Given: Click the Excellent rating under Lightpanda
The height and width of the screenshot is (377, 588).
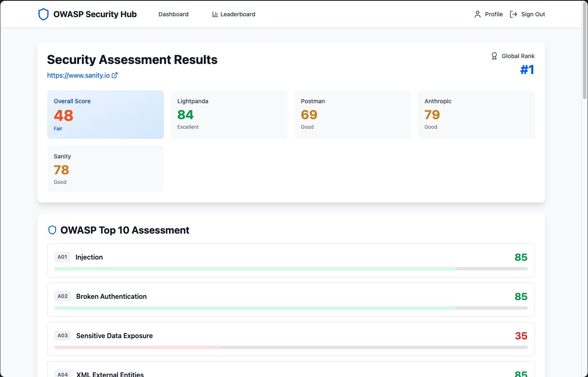Looking at the screenshot, I should (188, 127).
